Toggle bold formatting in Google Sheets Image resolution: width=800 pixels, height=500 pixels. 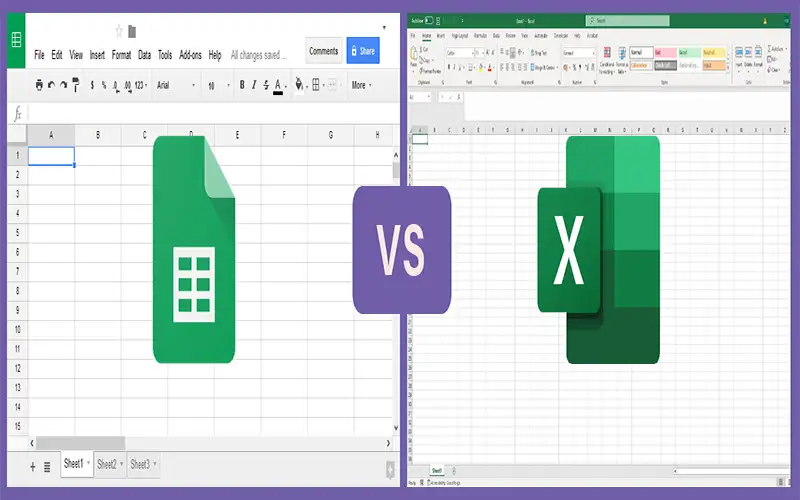[242, 86]
